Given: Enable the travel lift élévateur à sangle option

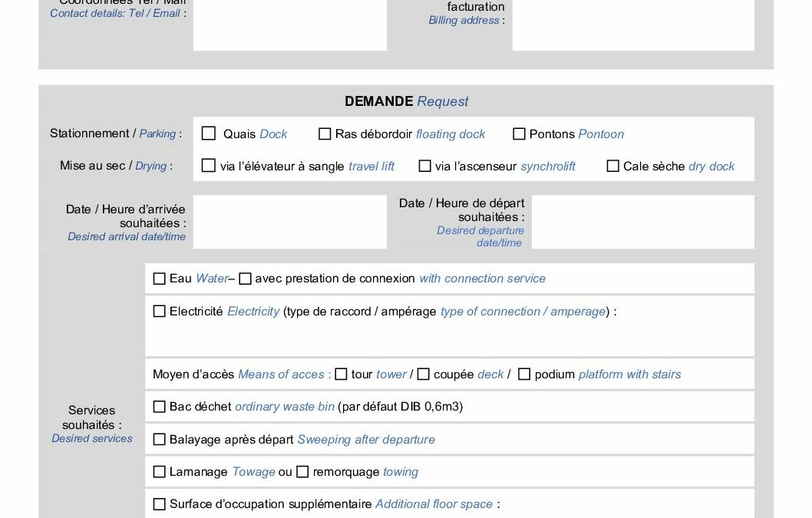Looking at the screenshot, I should click(209, 166).
